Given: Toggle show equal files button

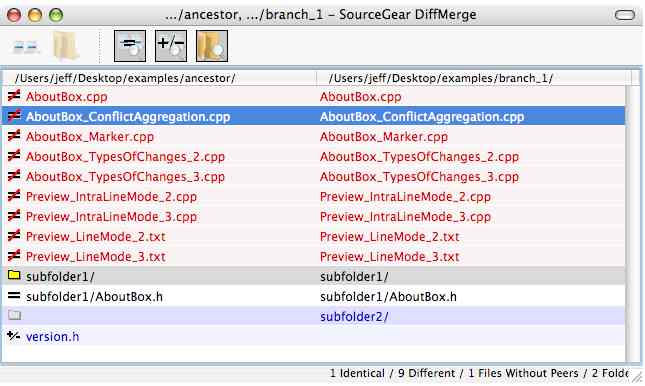Looking at the screenshot, I should tap(130, 46).
